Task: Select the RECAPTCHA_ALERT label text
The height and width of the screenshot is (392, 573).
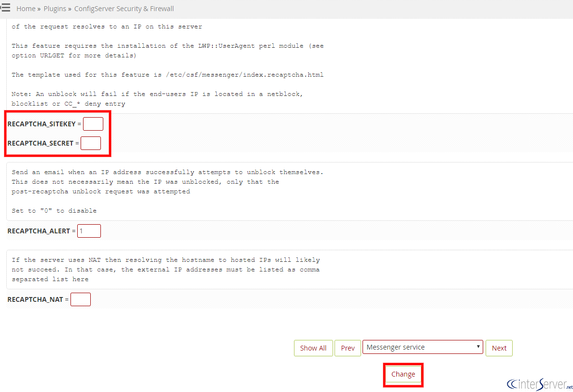Action: coord(38,231)
